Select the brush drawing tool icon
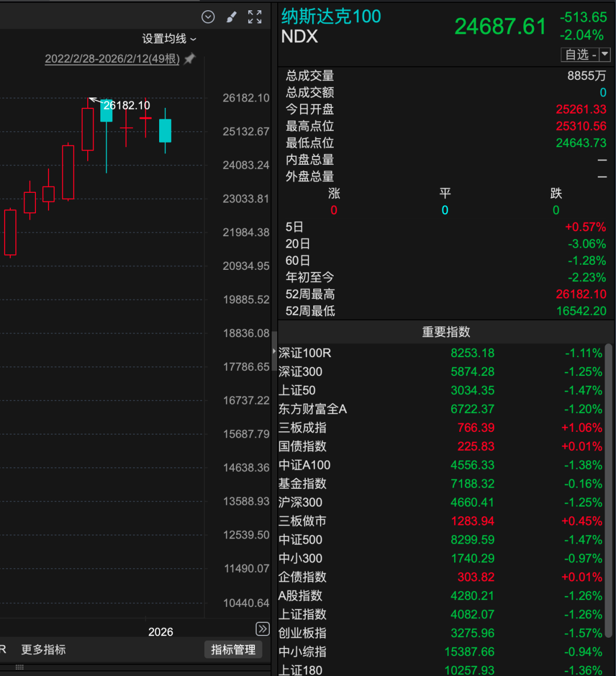The height and width of the screenshot is (676, 616). click(232, 17)
